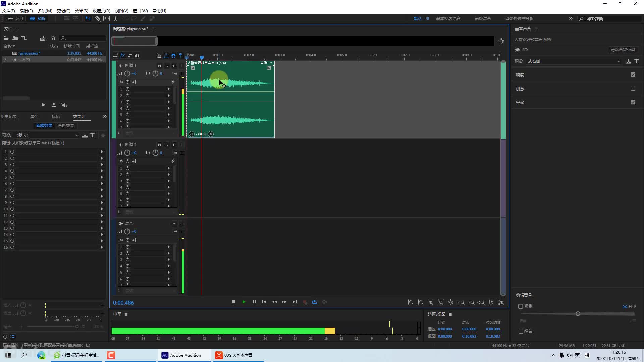
Task: Open more workspaces chevron at top
Action: pyautogui.click(x=571, y=19)
